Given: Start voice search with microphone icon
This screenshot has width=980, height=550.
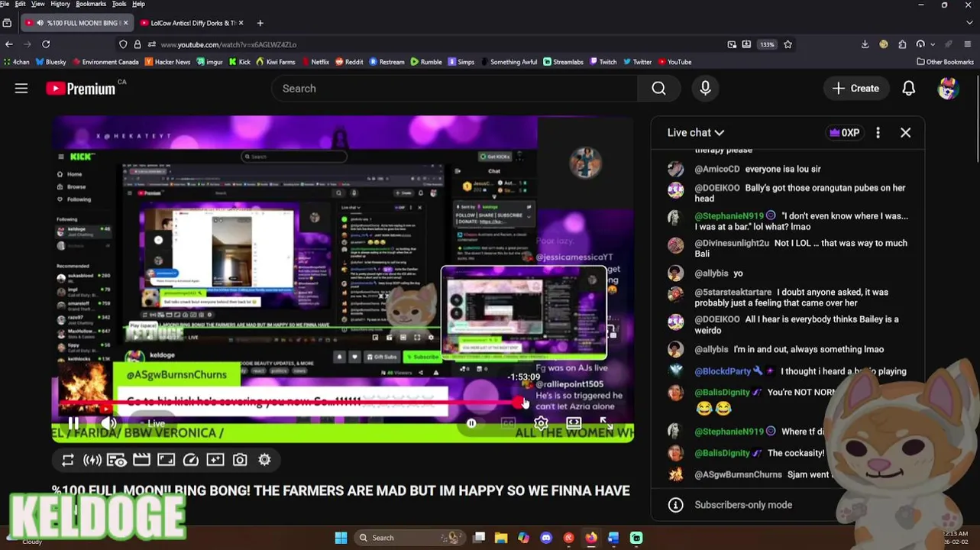Looking at the screenshot, I should click(705, 89).
